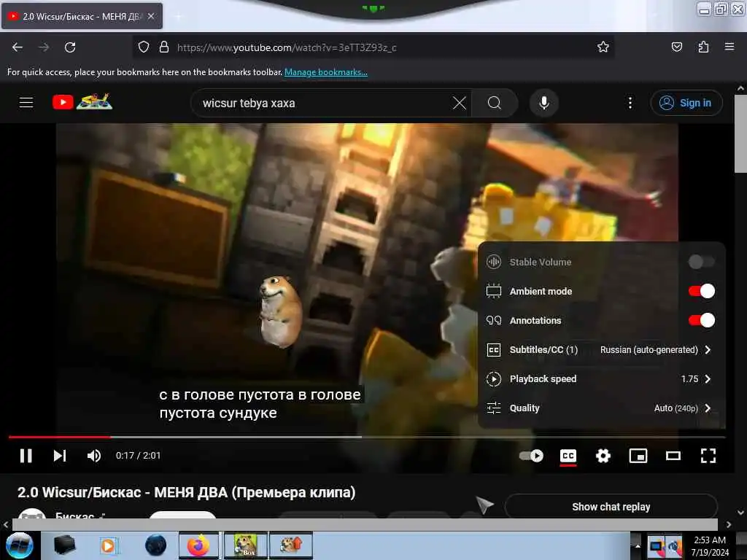Go to YouTube home via logo

82,101
